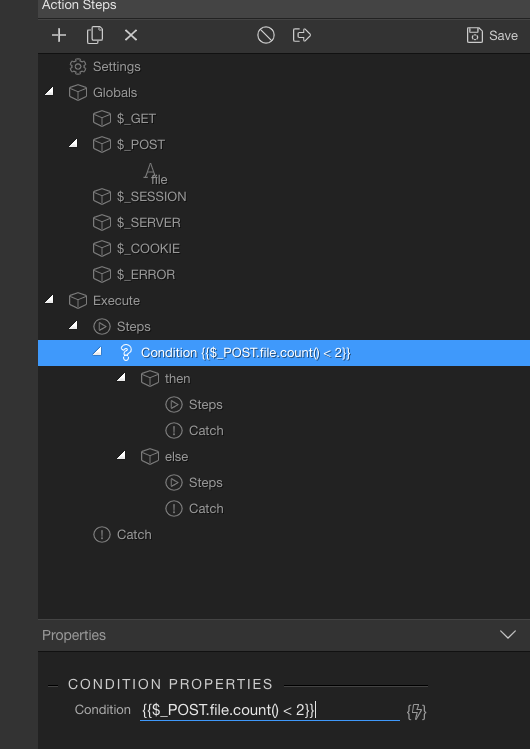This screenshot has height=749, width=530.
Task: Select the bottom-level Catch item
Action: pyautogui.click(x=122, y=535)
